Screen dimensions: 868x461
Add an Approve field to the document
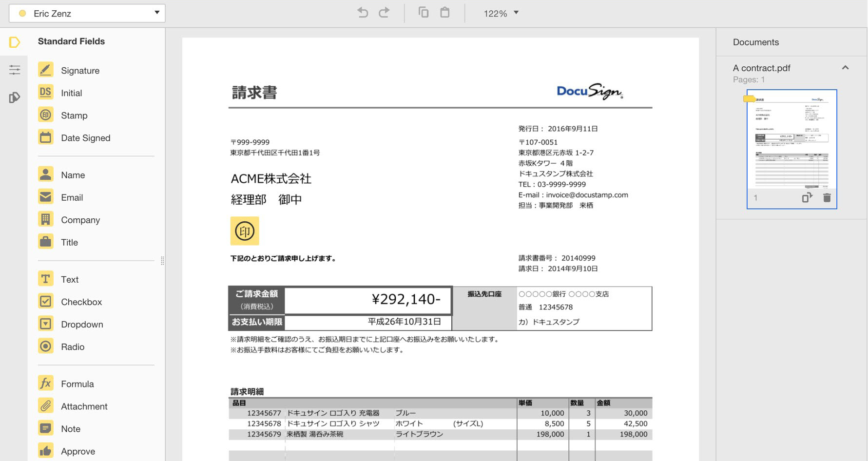coord(77,451)
